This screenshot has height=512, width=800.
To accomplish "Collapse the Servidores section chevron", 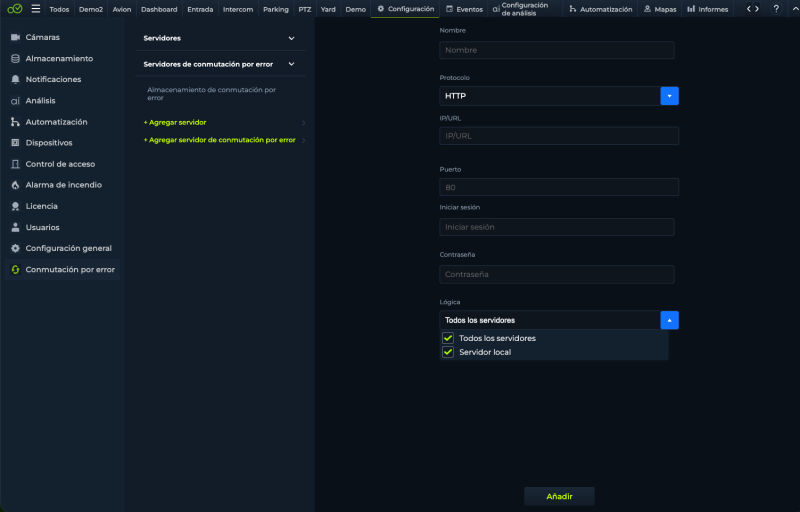I will [x=291, y=38].
